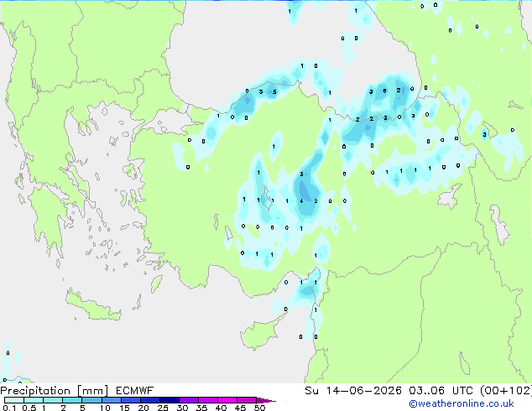Click the 'Su 14-06-2026' date text
Screen dimensions: 532x411
(x=353, y=391)
